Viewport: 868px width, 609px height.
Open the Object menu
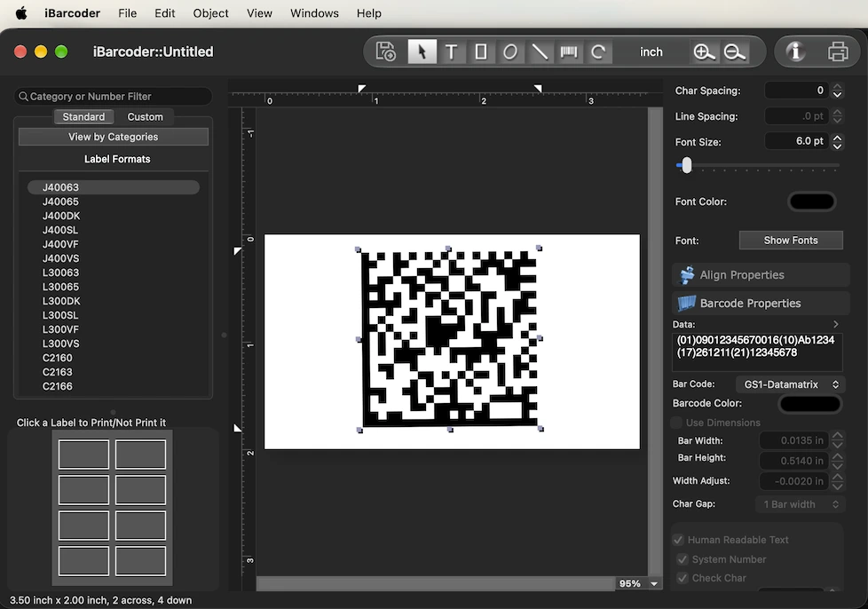[210, 13]
